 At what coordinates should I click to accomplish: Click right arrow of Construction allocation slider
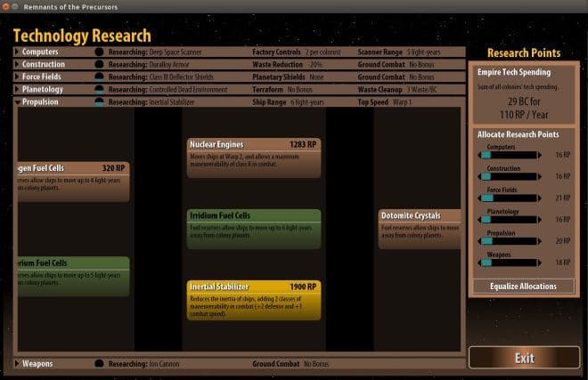click(540, 176)
